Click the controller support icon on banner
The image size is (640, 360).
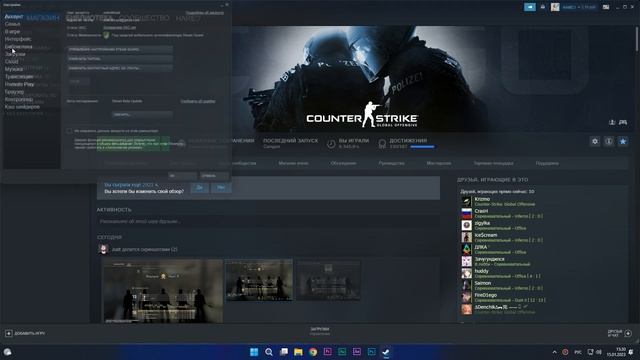point(623,122)
